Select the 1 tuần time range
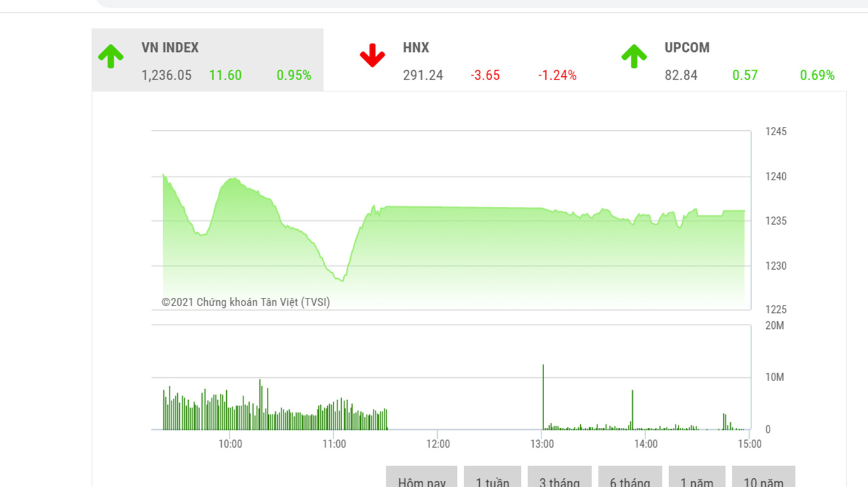The height and width of the screenshot is (487, 868). [x=492, y=479]
